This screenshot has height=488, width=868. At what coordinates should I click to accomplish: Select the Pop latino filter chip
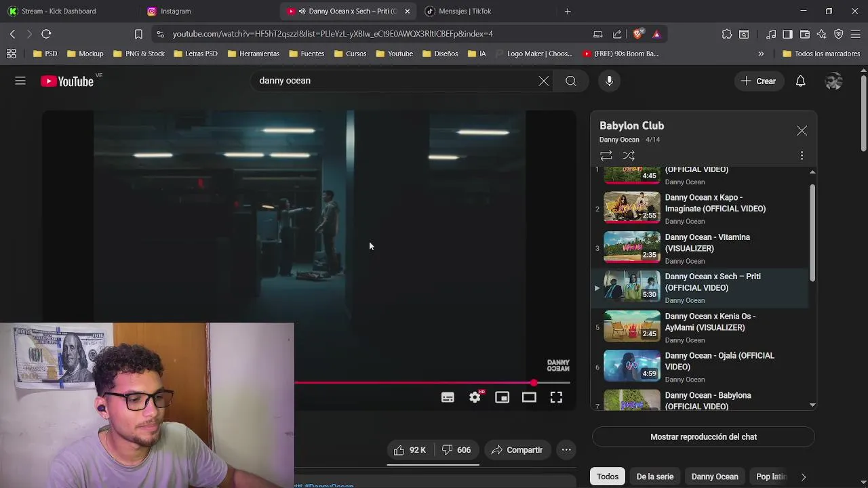[770, 476]
